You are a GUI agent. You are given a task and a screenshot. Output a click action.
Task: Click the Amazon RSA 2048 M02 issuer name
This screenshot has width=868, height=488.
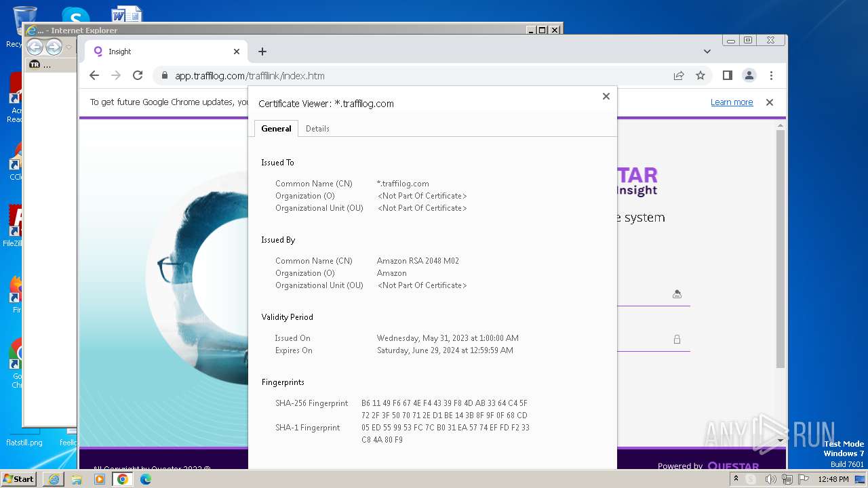pos(418,261)
